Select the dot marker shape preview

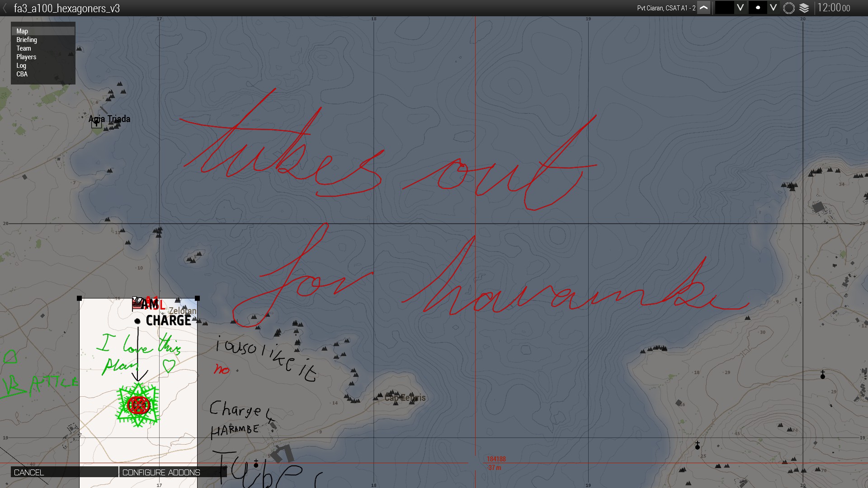tap(758, 8)
